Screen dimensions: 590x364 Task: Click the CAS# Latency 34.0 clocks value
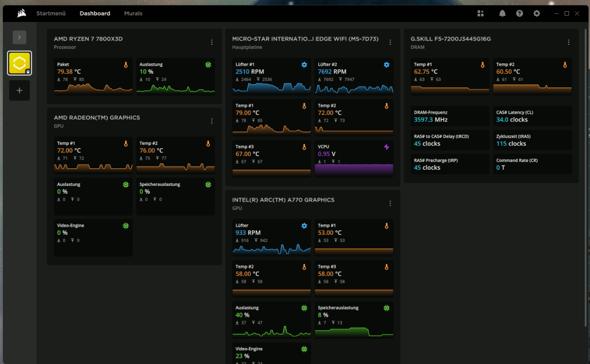point(512,120)
